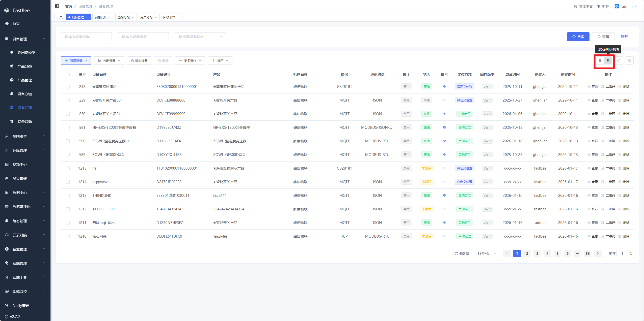Go to pagination page 3
This screenshot has width=644, height=321.
coord(537,253)
